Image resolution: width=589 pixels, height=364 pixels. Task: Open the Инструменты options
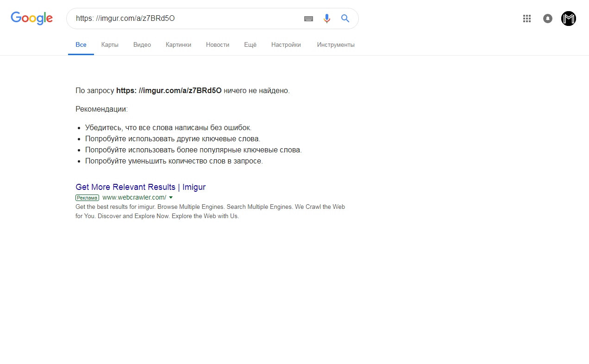click(336, 45)
